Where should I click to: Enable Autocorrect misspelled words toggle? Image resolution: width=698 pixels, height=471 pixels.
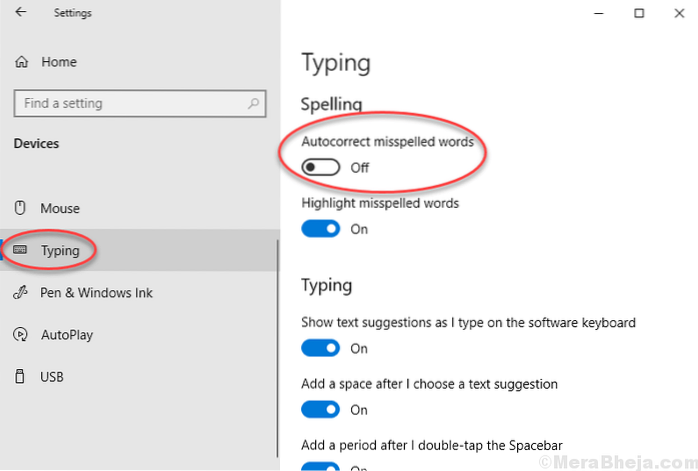pos(320,168)
